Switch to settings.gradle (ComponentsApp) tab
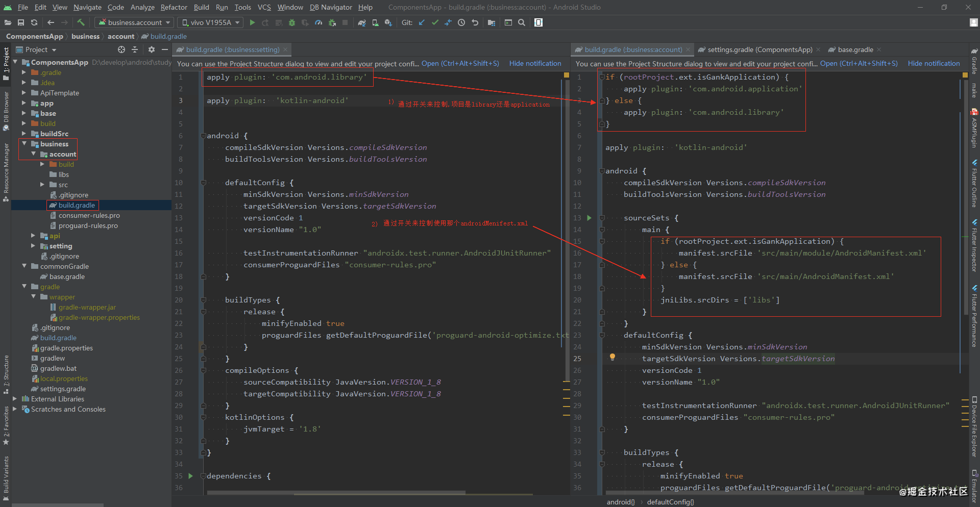Screen dimensions: 980x507 759,49
